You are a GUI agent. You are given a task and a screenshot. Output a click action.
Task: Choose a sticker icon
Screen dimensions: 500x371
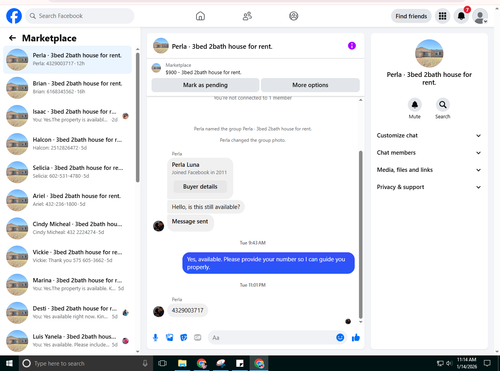[184, 338]
